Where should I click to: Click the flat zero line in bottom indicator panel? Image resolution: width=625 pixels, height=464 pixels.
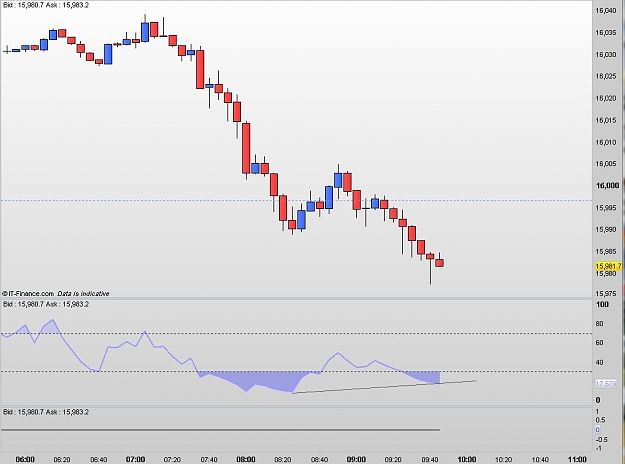coord(220,430)
